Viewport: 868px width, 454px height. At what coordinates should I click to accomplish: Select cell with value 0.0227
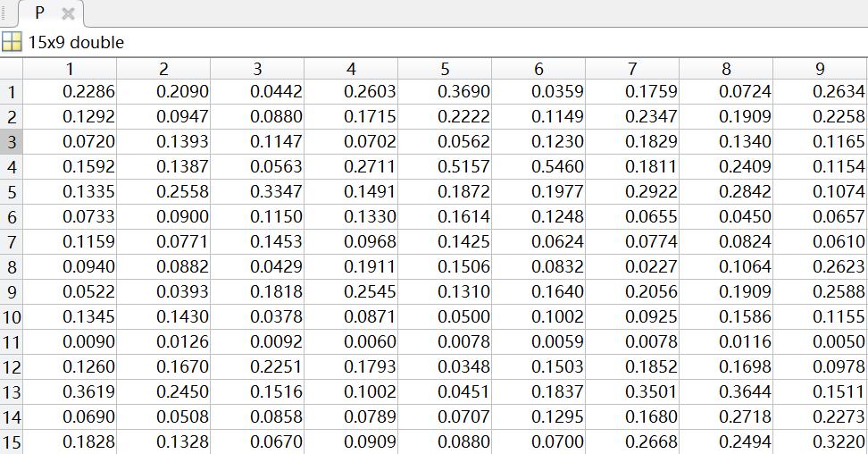[x=632, y=266]
